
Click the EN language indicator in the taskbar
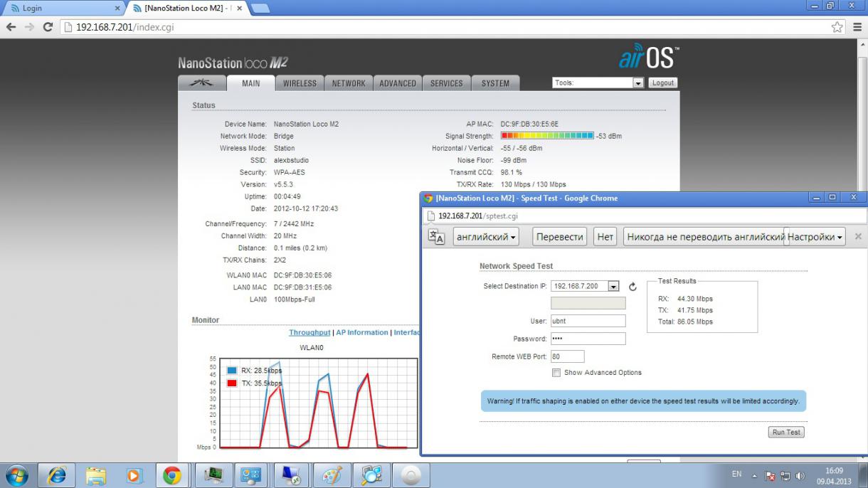click(736, 474)
